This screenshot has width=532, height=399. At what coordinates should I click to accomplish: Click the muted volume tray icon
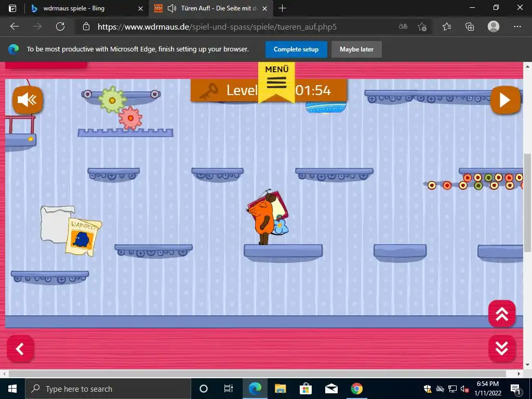464,389
